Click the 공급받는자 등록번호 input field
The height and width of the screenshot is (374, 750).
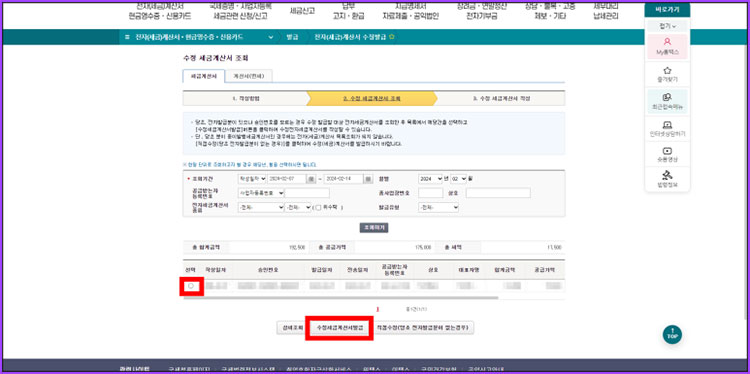point(307,193)
